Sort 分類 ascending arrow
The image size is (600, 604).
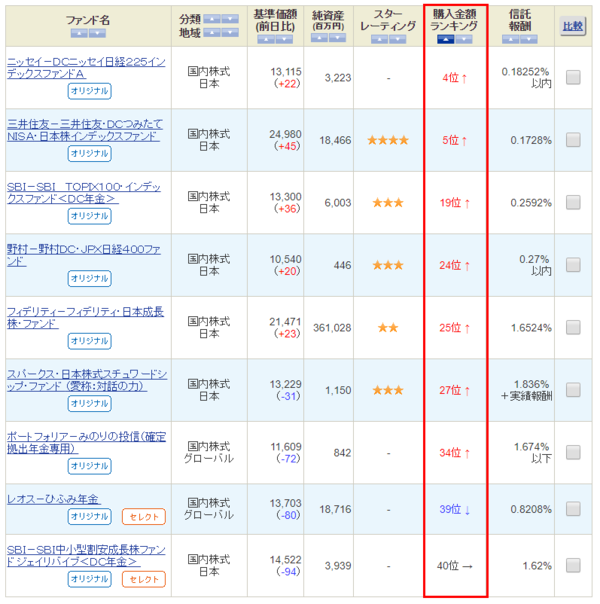212,19
